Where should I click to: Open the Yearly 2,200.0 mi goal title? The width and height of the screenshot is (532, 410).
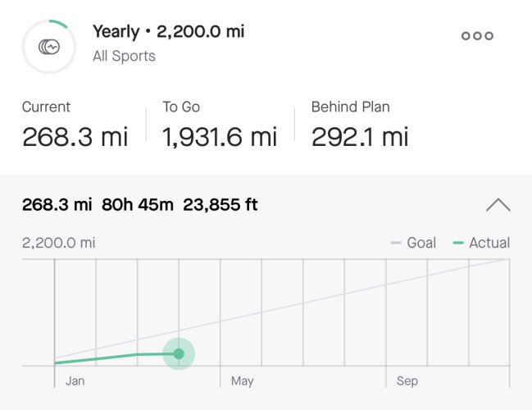169,31
